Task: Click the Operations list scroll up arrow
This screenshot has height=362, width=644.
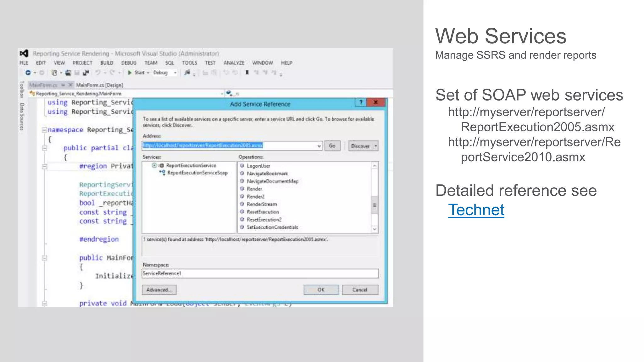Action: point(375,165)
